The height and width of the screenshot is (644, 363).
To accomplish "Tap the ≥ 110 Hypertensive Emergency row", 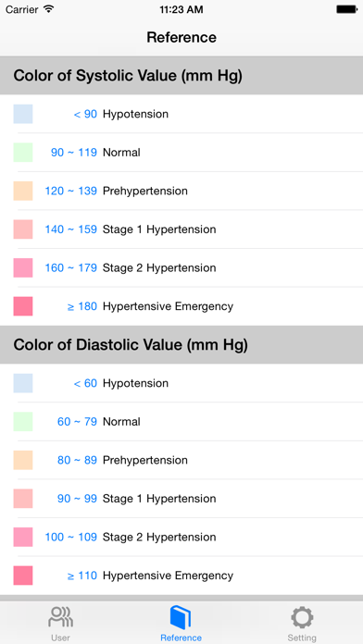I will pos(181,576).
